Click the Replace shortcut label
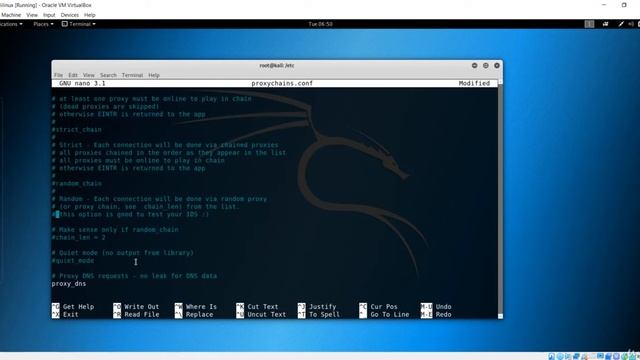The width and height of the screenshot is (640, 360). click(x=199, y=314)
